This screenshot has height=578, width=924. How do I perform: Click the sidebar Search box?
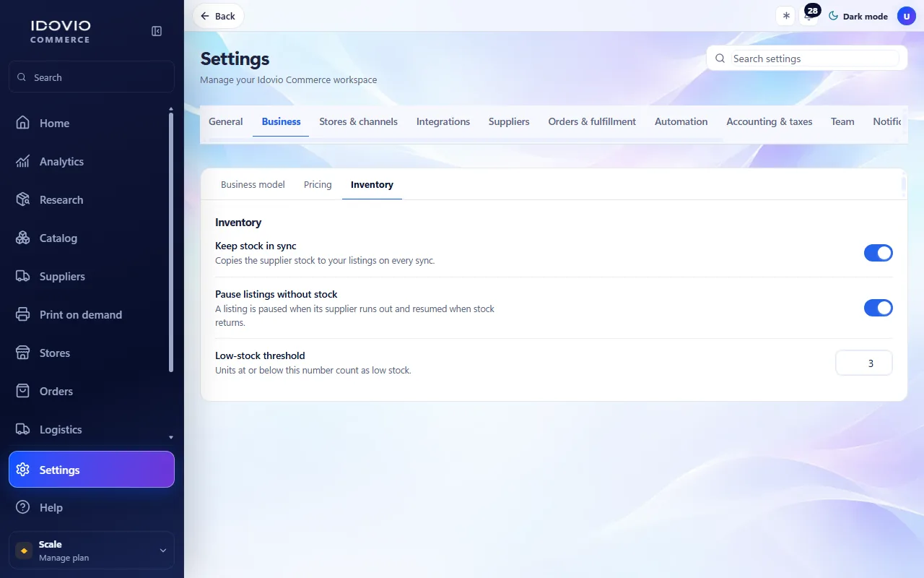click(x=92, y=77)
